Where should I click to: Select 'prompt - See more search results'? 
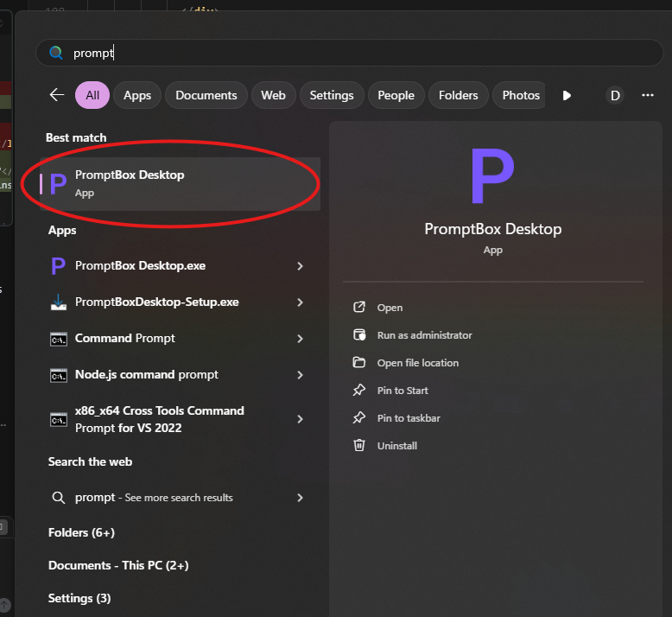coord(180,498)
